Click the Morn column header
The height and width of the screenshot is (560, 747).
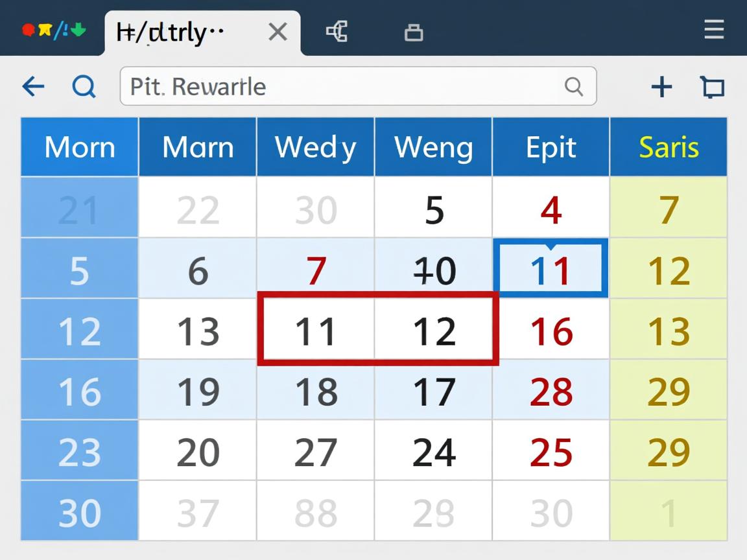[x=79, y=146]
